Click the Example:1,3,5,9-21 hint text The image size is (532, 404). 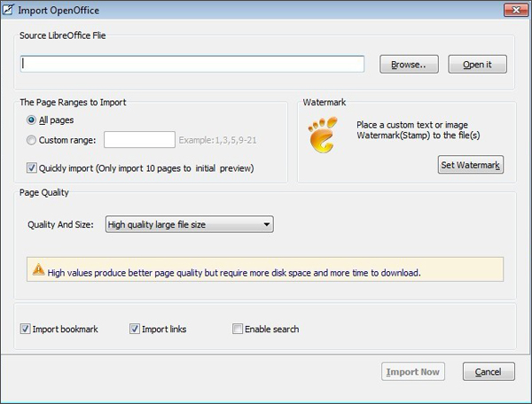pos(218,140)
